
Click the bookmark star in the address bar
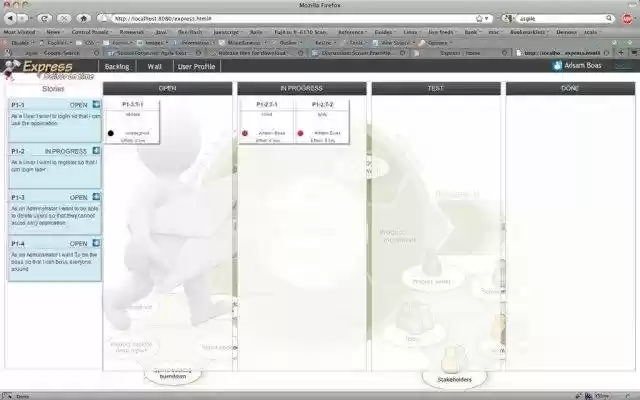point(479,18)
